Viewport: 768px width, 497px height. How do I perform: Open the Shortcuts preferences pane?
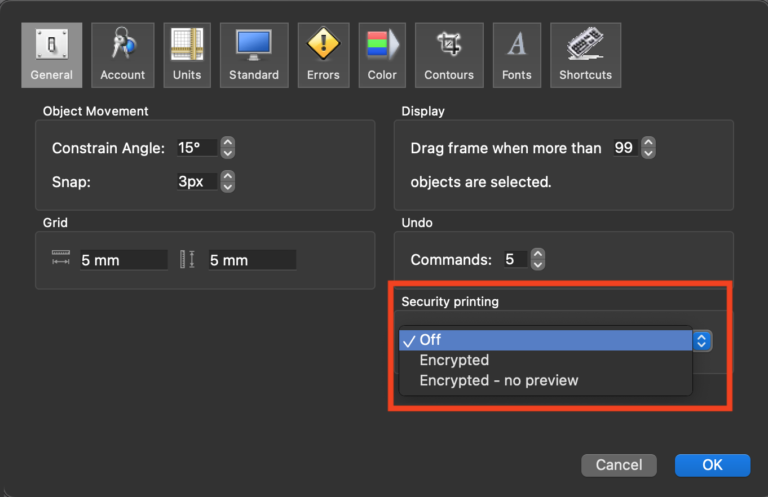tap(585, 54)
